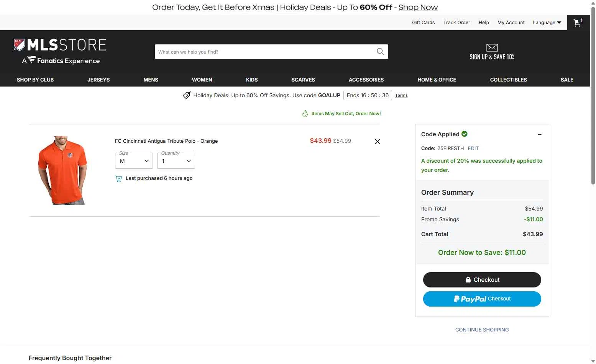Viewport: 596px width, 364px height.
Task: Open FC Cincinnati Antigua Tribute Polo title
Action: pos(166,141)
